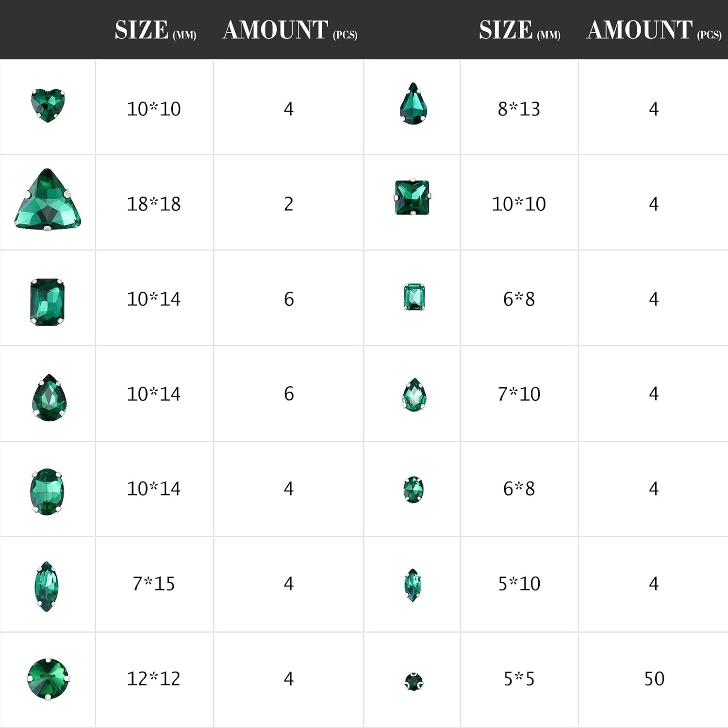Click the 10*14 rectangle gem image
The height and width of the screenshot is (728, 728).
point(47,301)
